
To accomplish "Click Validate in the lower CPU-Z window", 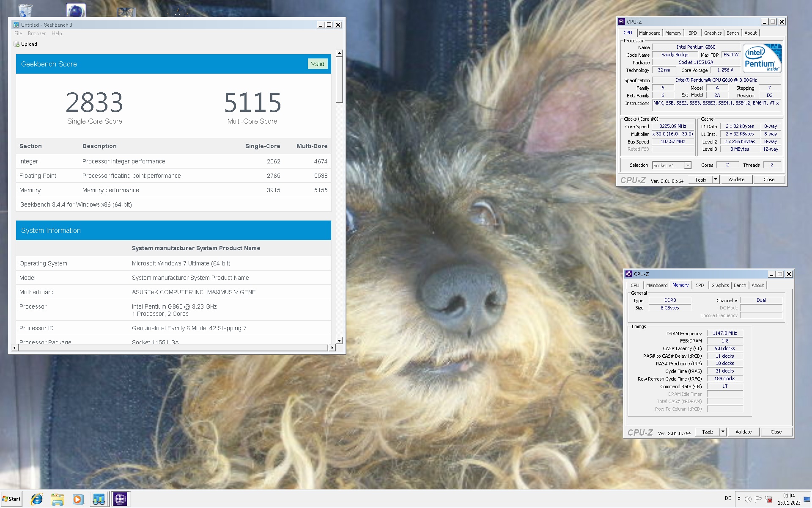I will tap(743, 432).
